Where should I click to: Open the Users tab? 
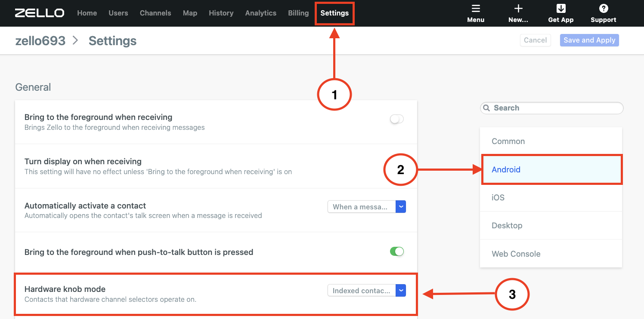(x=118, y=13)
